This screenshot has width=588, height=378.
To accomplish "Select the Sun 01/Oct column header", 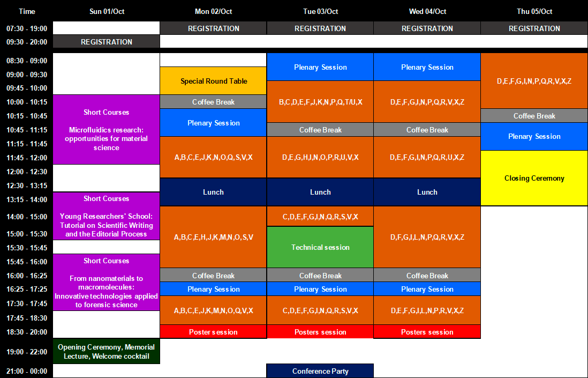I will 106,11.
